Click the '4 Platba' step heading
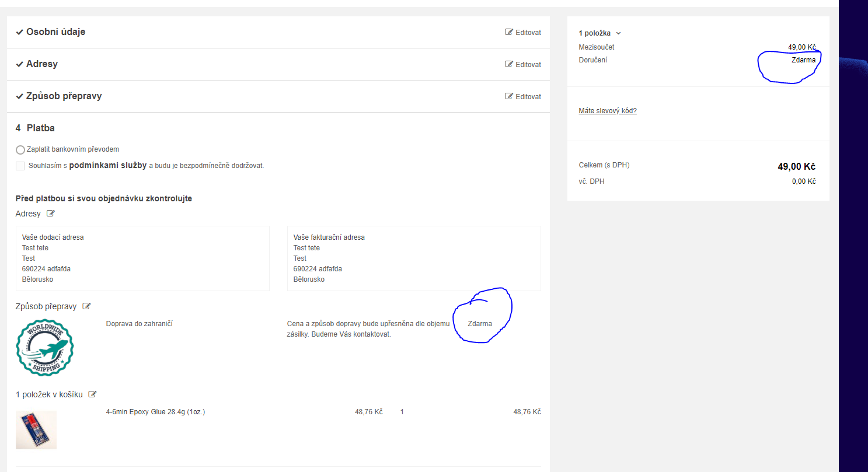The width and height of the screenshot is (868, 472). pyautogui.click(x=35, y=128)
